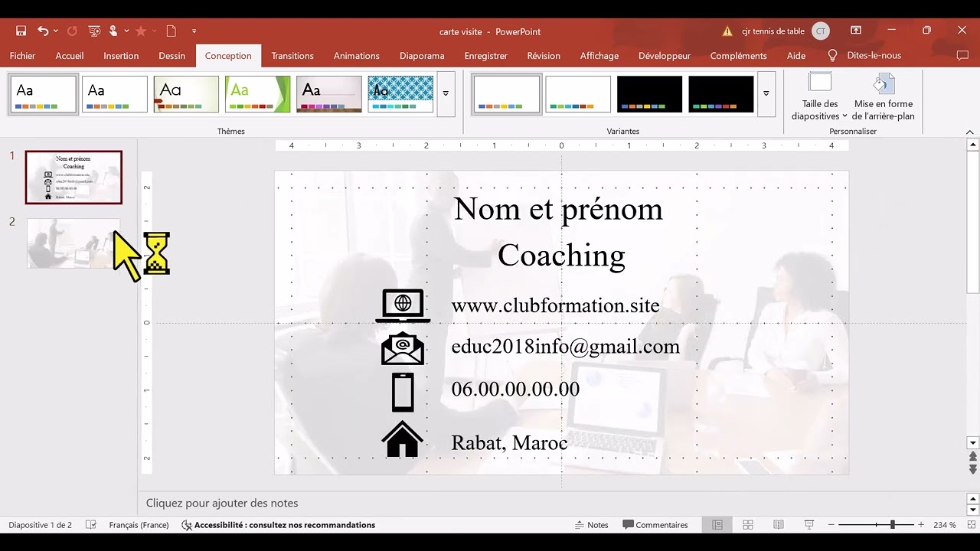The image size is (980, 551).
Task: Click the educ2018info@gmail.com text
Action: [565, 347]
